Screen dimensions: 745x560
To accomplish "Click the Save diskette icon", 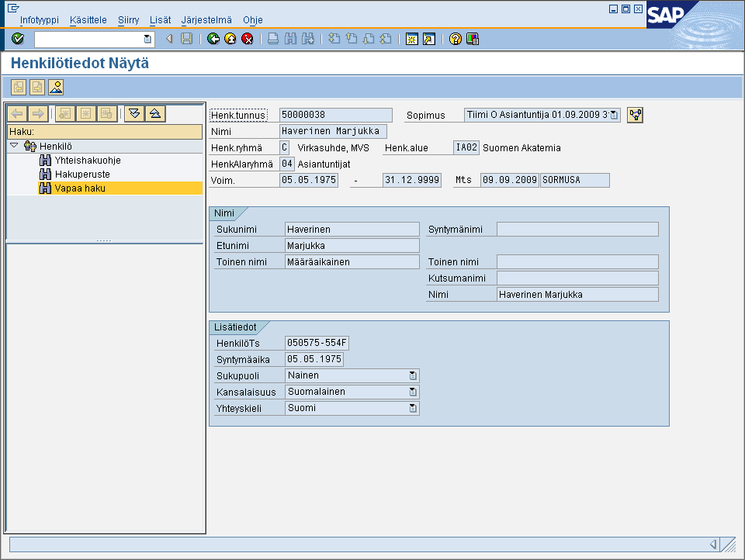I will [187, 39].
